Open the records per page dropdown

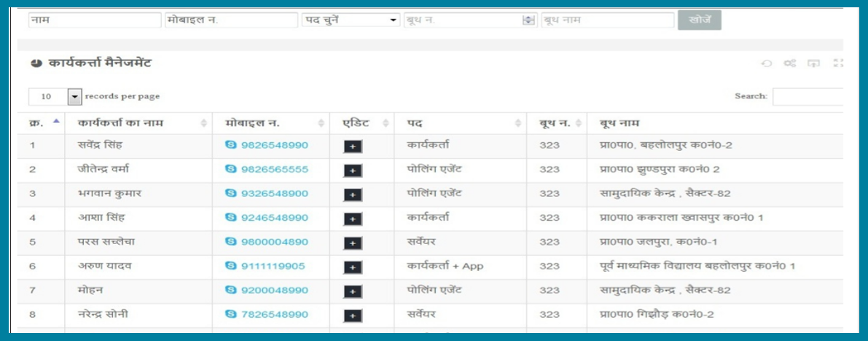74,96
